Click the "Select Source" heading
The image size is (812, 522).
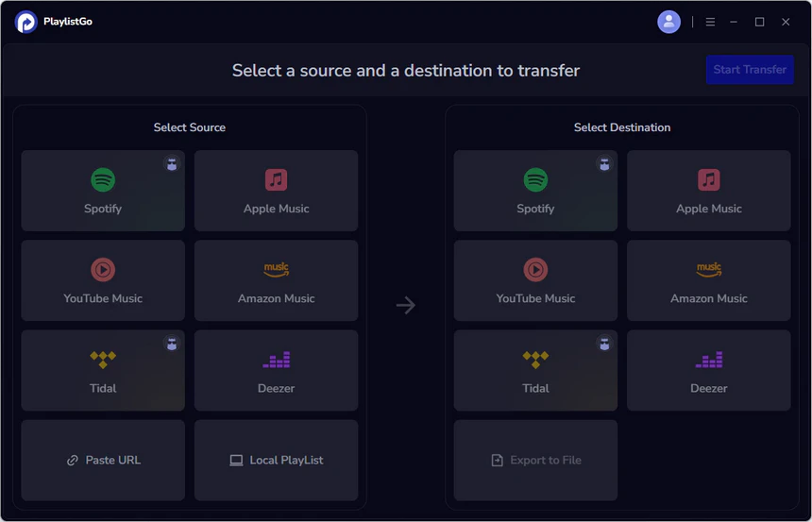[x=190, y=127]
